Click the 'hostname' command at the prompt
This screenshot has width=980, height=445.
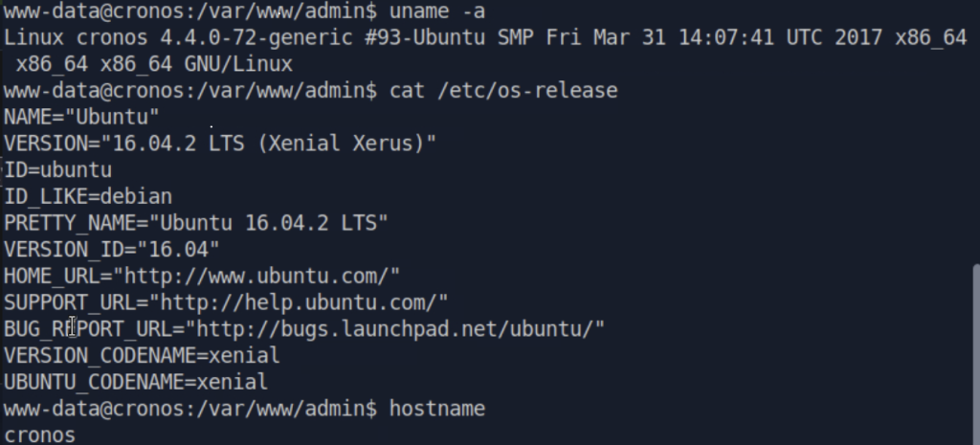pos(436,409)
